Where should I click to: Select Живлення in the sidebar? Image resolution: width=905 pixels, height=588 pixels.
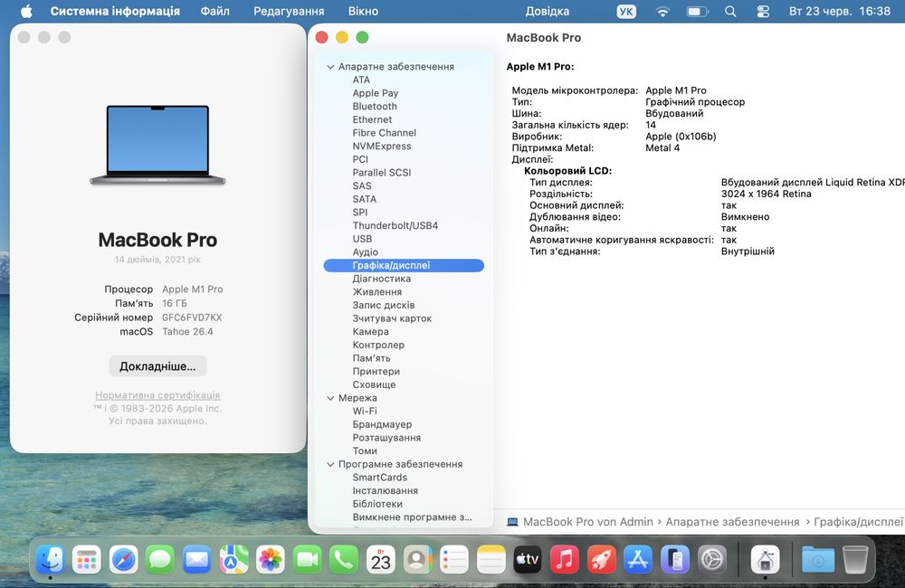coord(376,292)
